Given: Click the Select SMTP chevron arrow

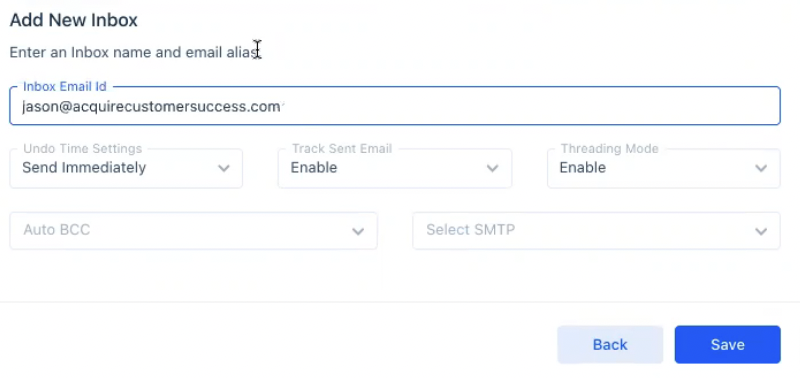Looking at the screenshot, I should tap(761, 232).
